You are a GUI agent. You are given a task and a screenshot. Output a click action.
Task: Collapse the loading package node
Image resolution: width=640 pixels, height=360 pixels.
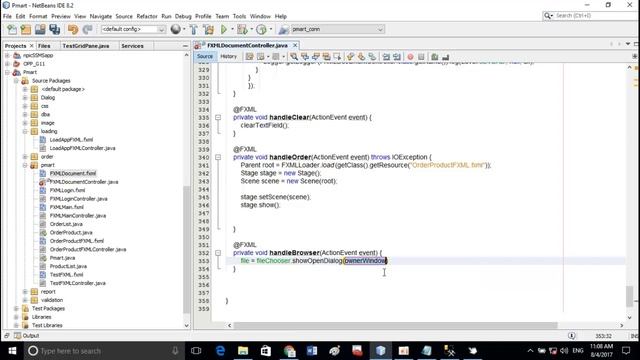[25, 131]
